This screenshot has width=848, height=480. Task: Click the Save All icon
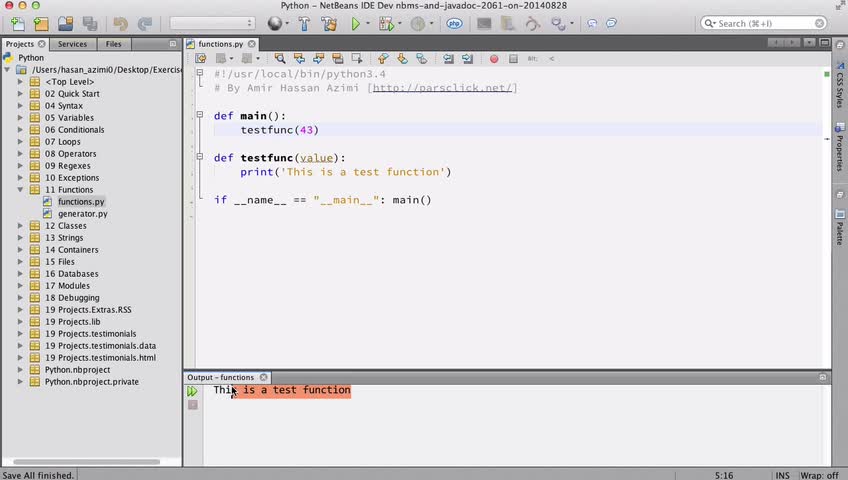click(x=90, y=24)
